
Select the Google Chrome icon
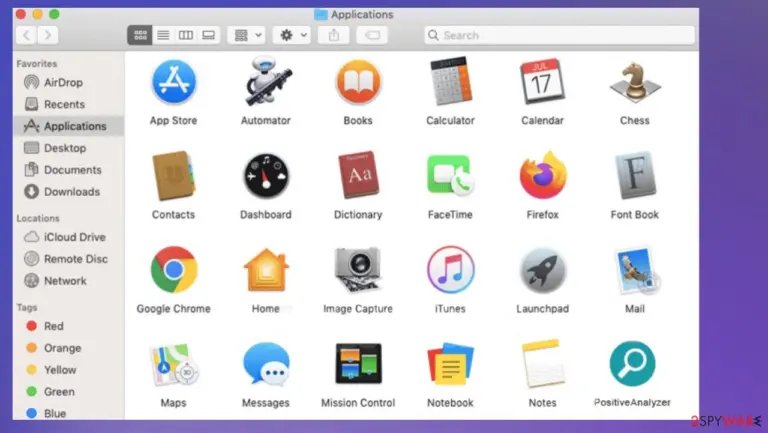[173, 270]
